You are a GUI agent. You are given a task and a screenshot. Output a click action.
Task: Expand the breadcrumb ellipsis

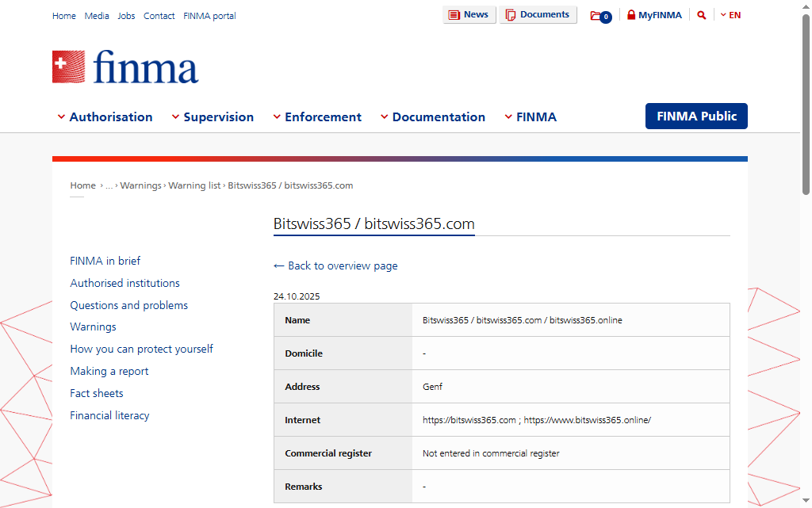[109, 185]
